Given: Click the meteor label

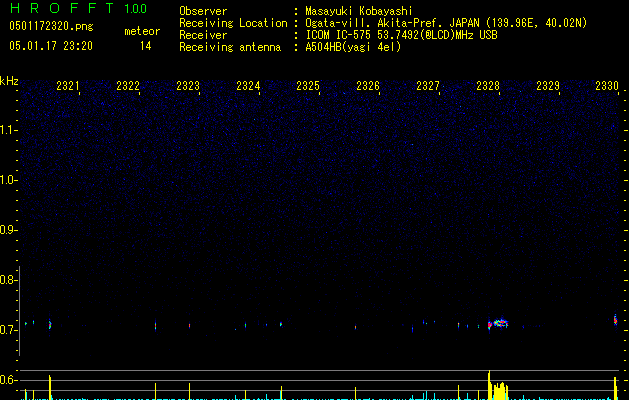Looking at the screenshot, I should coord(142,31).
